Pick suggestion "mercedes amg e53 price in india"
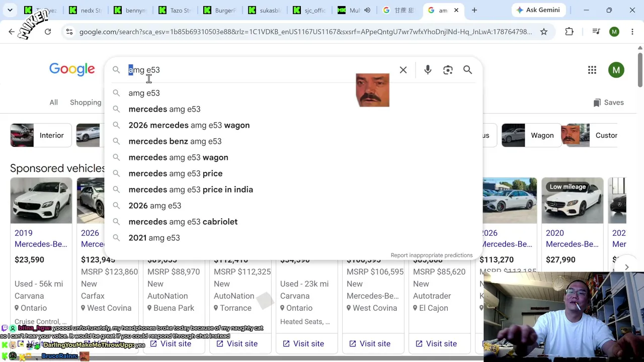Screen dimensions: 644x362 tap(293, 190)
